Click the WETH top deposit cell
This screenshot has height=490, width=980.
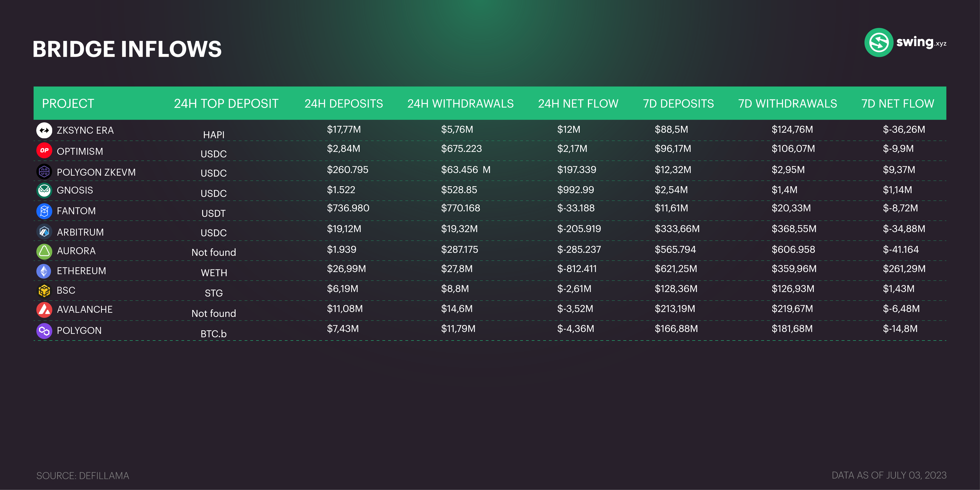[214, 273]
